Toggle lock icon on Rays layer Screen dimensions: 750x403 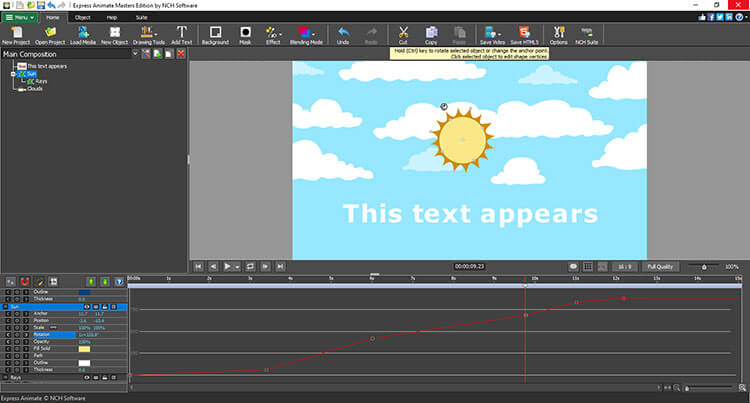click(x=105, y=377)
